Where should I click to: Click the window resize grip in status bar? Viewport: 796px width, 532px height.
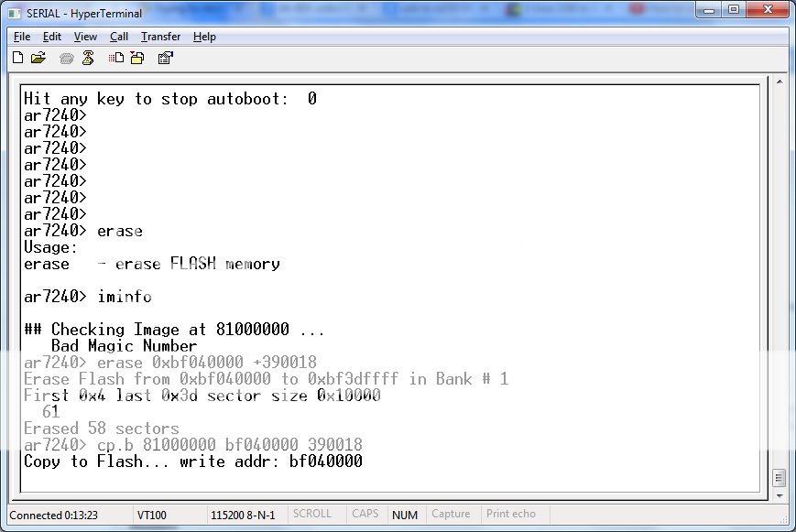pos(784,519)
